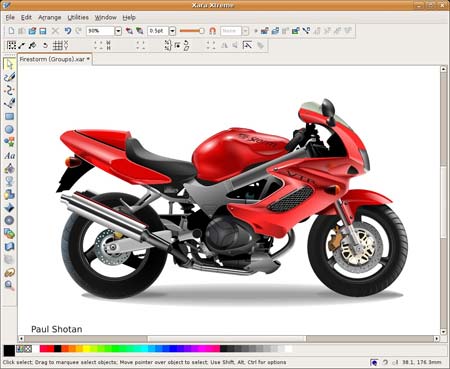Open the line width dropdown arrow

172,31
